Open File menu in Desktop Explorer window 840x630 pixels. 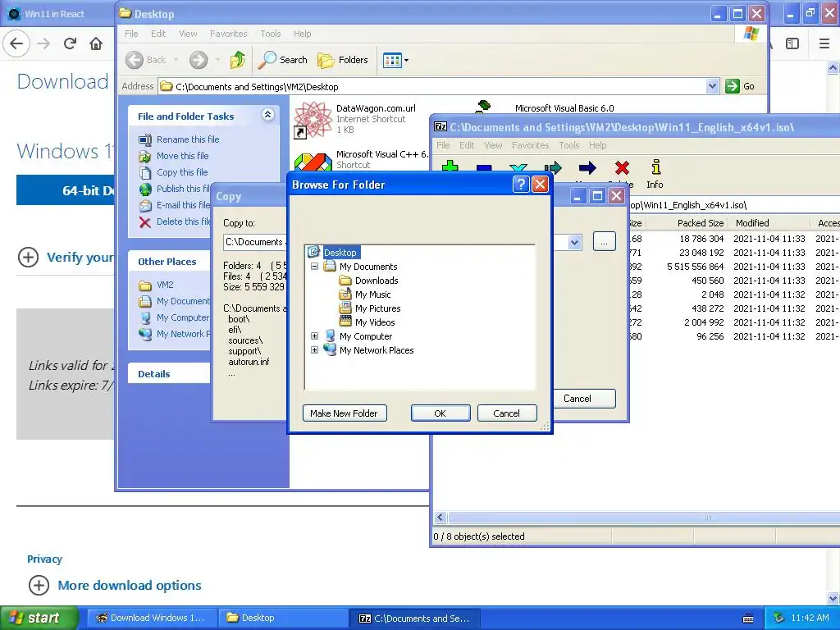pyautogui.click(x=131, y=34)
